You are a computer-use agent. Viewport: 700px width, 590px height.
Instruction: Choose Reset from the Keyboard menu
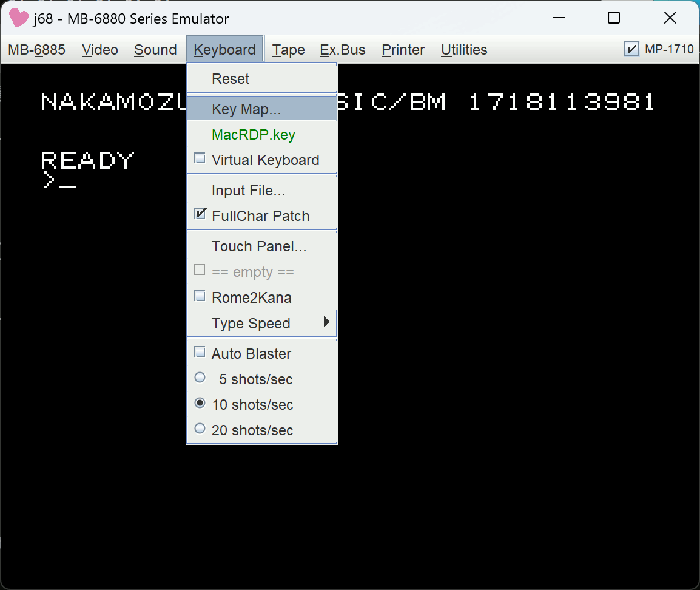[x=261, y=79]
